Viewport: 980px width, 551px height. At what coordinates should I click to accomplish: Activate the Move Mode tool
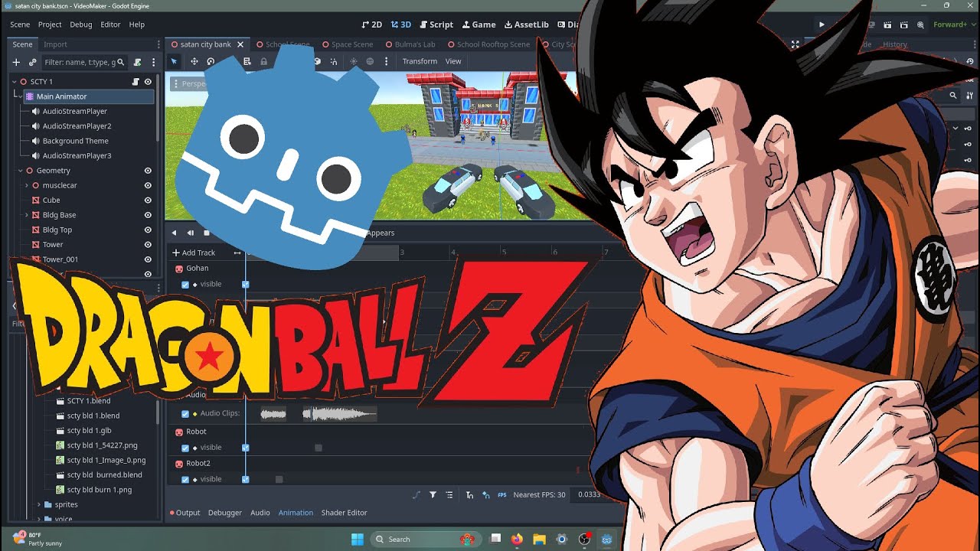194,61
